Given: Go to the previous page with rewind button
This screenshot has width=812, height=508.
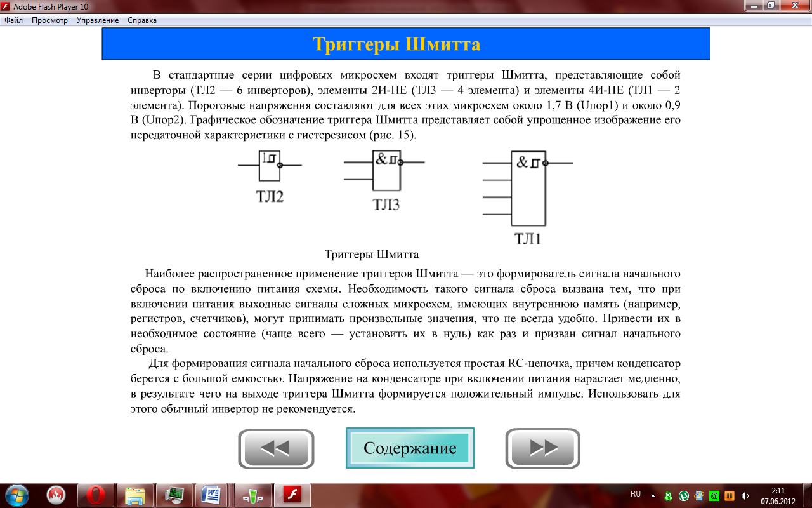Looking at the screenshot, I should pos(276,449).
